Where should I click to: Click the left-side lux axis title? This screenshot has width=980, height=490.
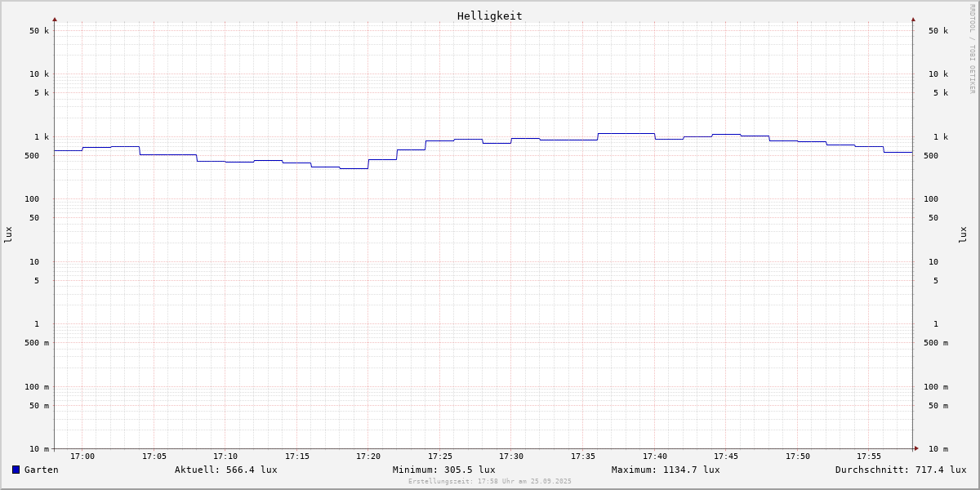pos(8,234)
